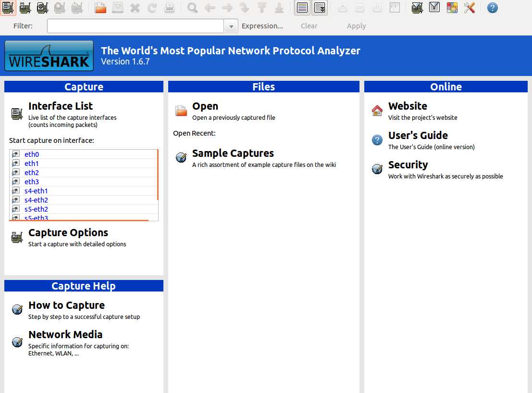Open How to Capture help
The height and width of the screenshot is (393, 532).
click(x=66, y=305)
